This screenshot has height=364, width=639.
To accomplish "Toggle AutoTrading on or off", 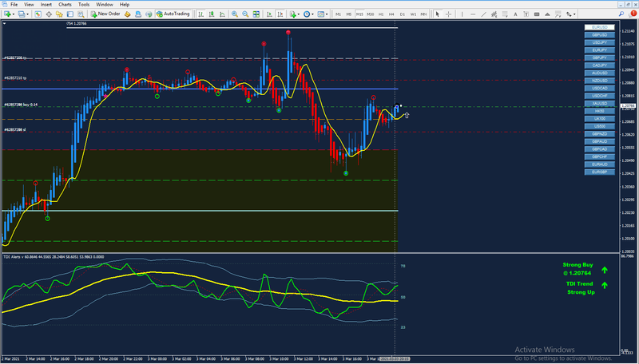I will (173, 14).
